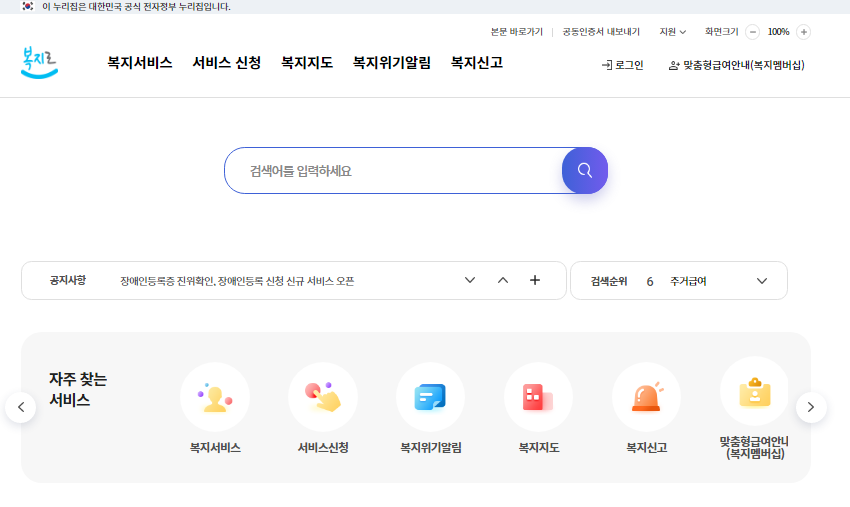Open the 복지서비스 main menu
The width and height of the screenshot is (850, 507).
(140, 63)
